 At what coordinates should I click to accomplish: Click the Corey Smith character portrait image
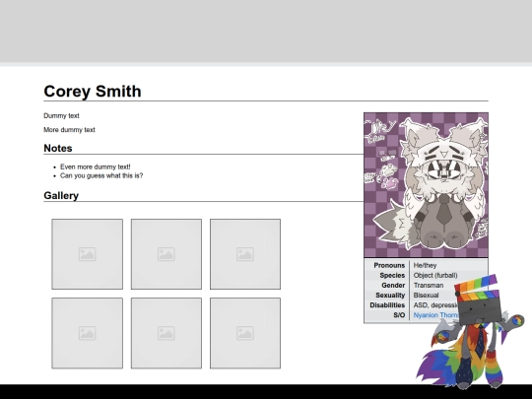pyautogui.click(x=427, y=185)
